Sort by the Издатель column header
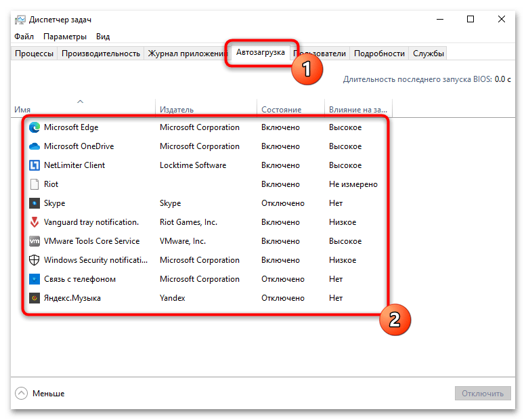Image resolution: width=526 pixels, height=420 pixels. click(206, 108)
